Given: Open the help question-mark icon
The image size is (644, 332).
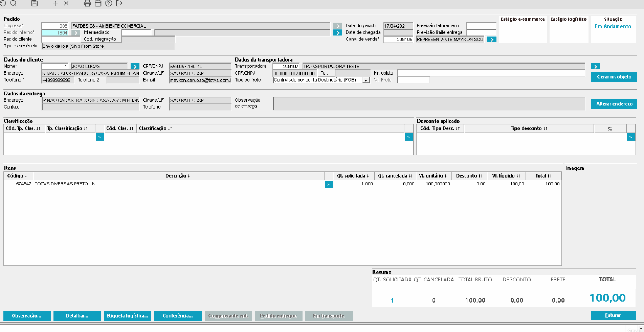Looking at the screenshot, I should (x=109, y=3).
